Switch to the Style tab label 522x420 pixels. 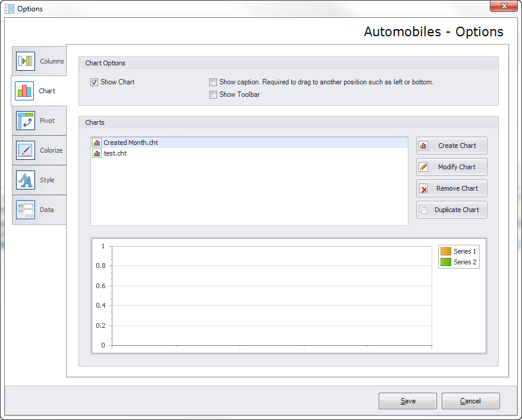click(x=47, y=180)
